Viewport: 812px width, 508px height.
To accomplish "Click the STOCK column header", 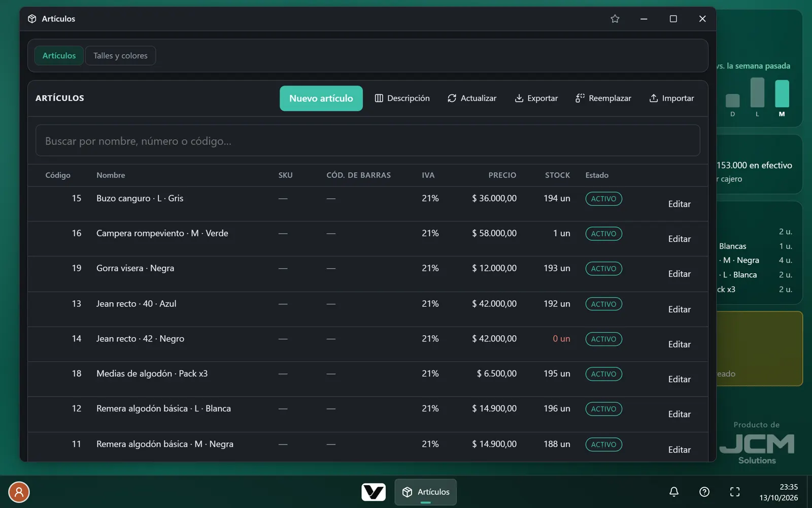I will pyautogui.click(x=557, y=175).
